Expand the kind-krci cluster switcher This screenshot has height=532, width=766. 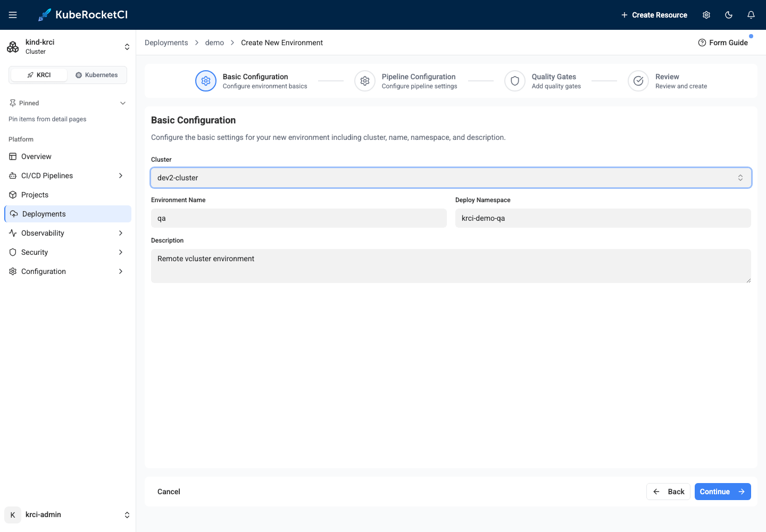click(127, 47)
